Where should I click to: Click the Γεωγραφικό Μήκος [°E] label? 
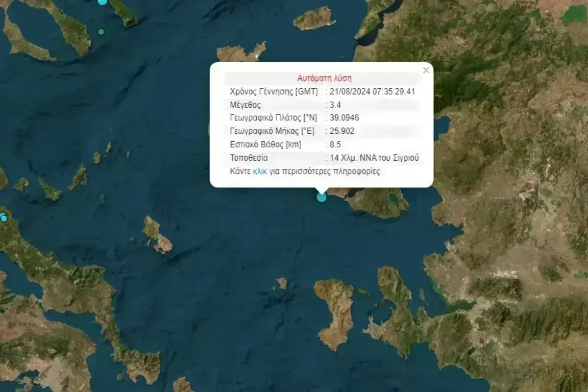(272, 131)
